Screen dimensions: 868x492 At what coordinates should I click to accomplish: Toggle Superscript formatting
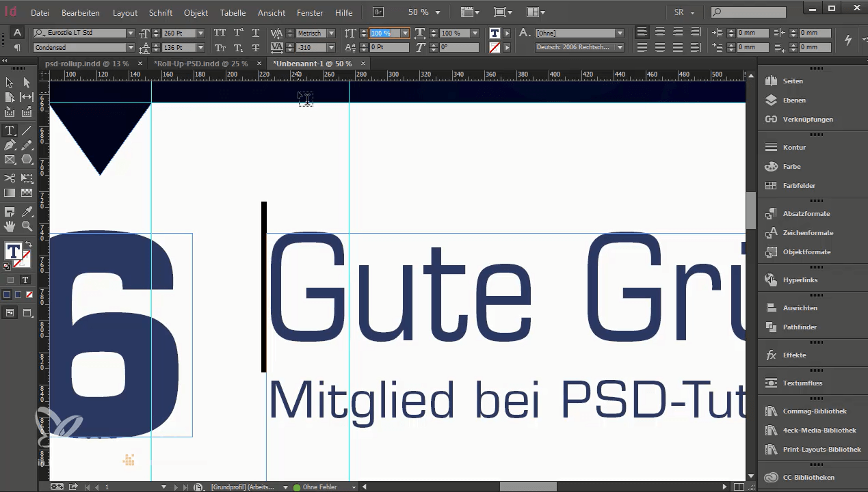click(x=238, y=33)
